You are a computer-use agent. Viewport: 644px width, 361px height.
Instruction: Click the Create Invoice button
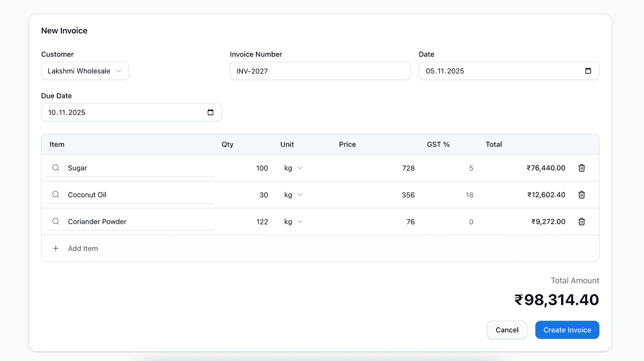567,330
